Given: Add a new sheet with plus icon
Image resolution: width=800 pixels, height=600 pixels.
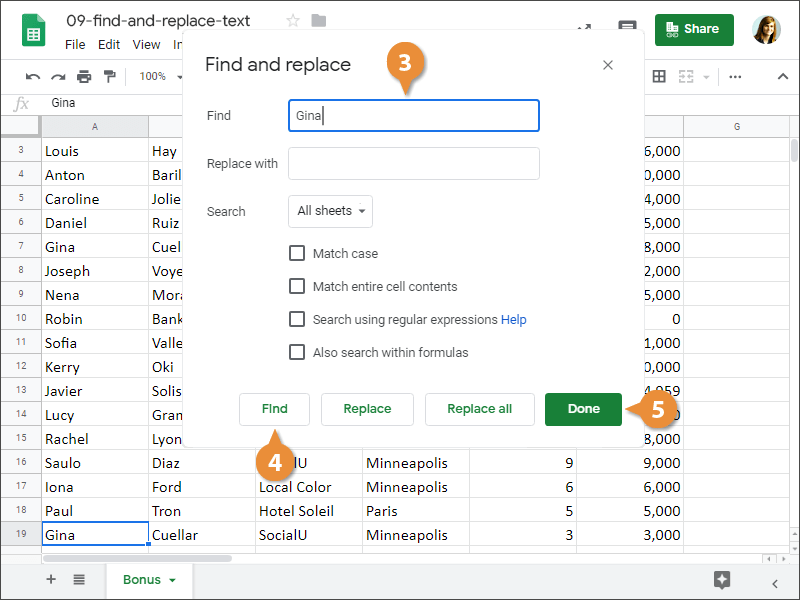Looking at the screenshot, I should click(x=51, y=580).
